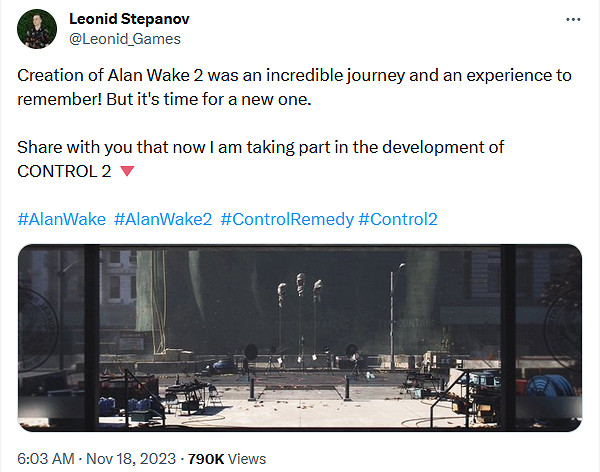Click the words "CONTROL 2" in the tweet

[64, 171]
